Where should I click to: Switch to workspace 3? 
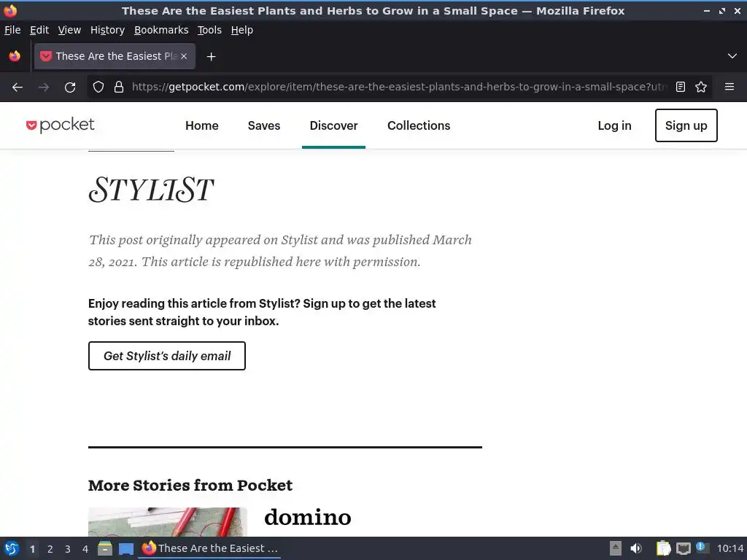pyautogui.click(x=68, y=549)
